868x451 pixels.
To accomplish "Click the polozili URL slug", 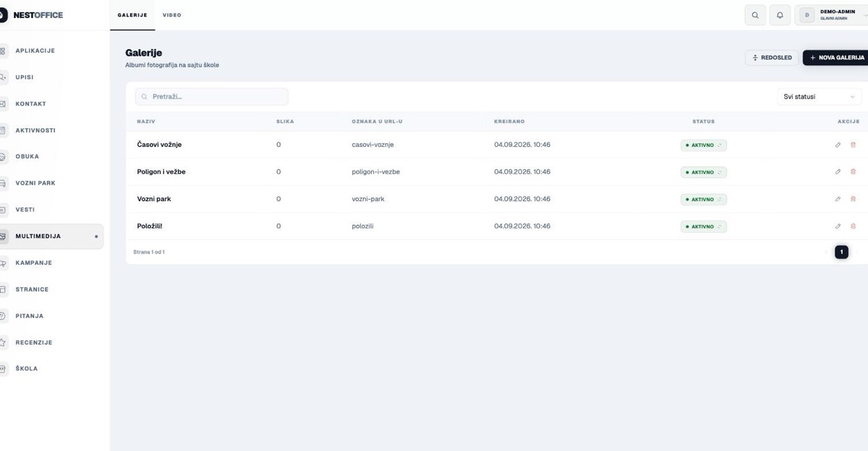I will pos(363,226).
